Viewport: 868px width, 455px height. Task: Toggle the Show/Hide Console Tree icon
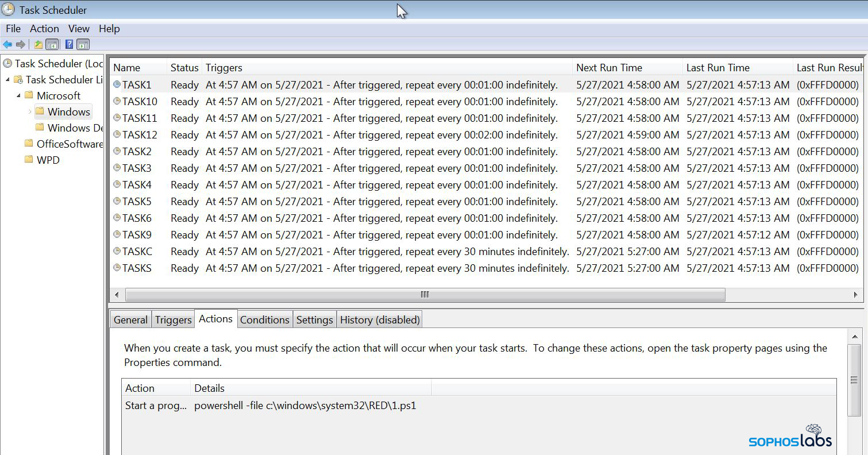pyautogui.click(x=52, y=44)
